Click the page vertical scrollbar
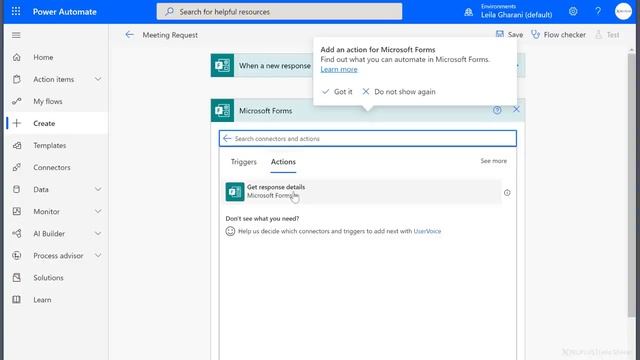 [x=632, y=184]
